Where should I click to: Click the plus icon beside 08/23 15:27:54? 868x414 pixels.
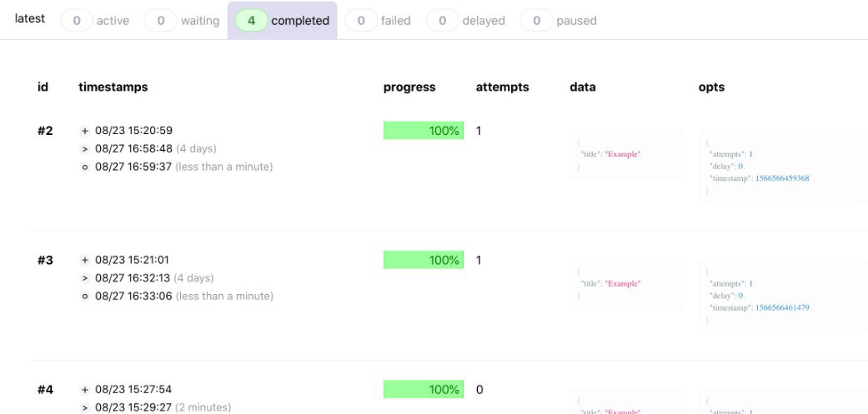[85, 390]
